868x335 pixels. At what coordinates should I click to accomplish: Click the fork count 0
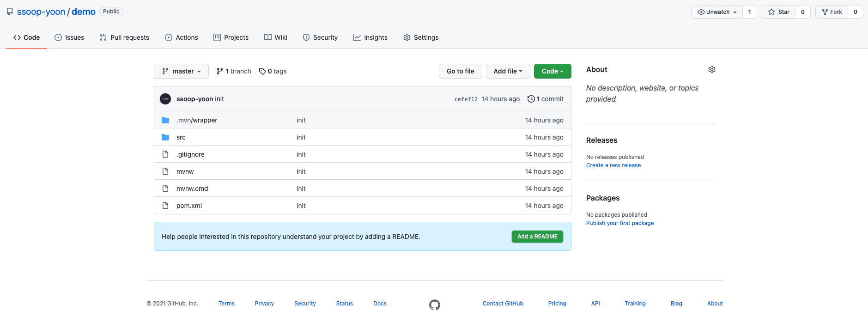tap(856, 12)
